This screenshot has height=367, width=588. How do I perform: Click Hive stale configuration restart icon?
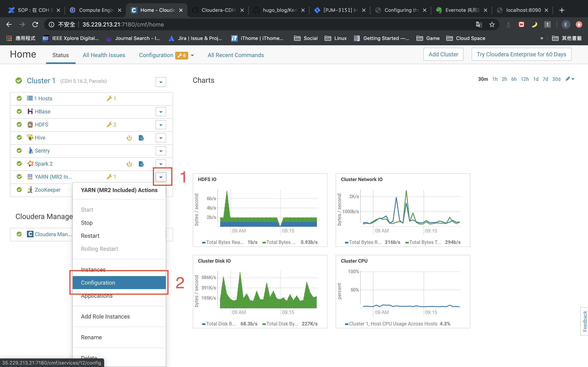point(129,138)
